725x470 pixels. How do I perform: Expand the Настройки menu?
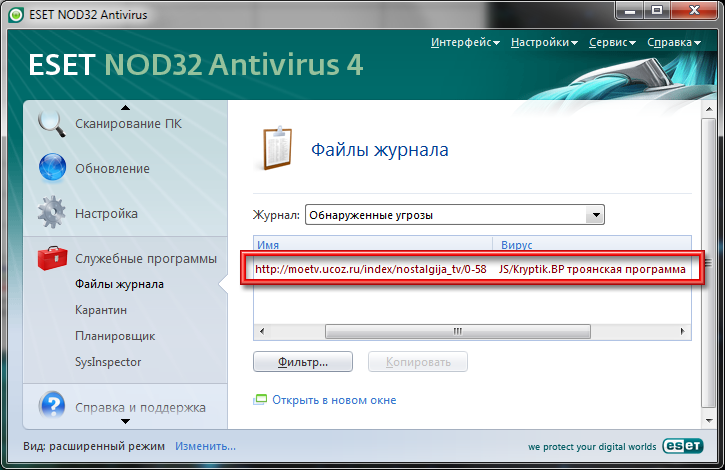coord(544,43)
